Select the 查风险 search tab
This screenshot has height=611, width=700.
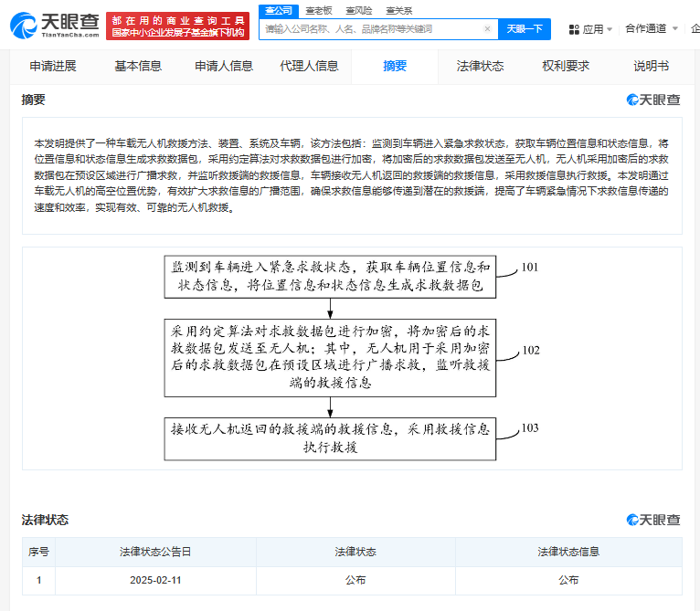(x=359, y=11)
